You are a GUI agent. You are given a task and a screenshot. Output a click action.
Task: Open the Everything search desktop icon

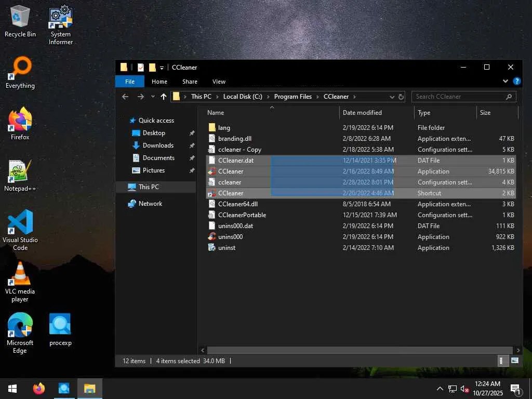[x=20, y=73]
